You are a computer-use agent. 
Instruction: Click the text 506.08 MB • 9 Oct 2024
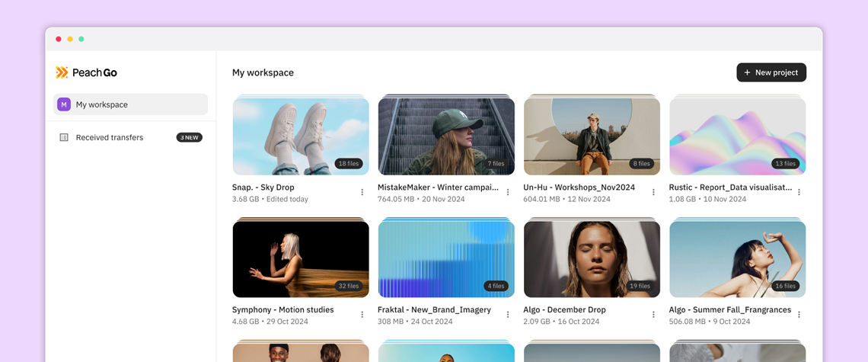coord(710,322)
